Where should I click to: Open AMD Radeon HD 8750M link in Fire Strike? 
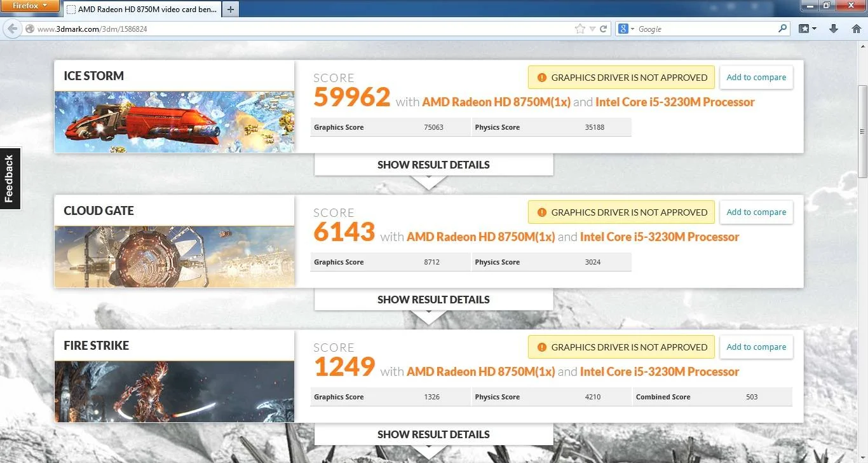pyautogui.click(x=480, y=371)
